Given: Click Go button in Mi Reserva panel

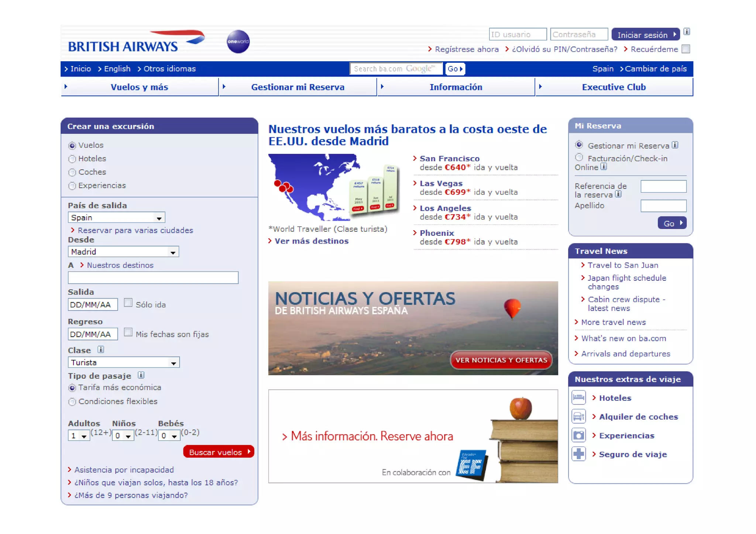Looking at the screenshot, I should (x=672, y=223).
